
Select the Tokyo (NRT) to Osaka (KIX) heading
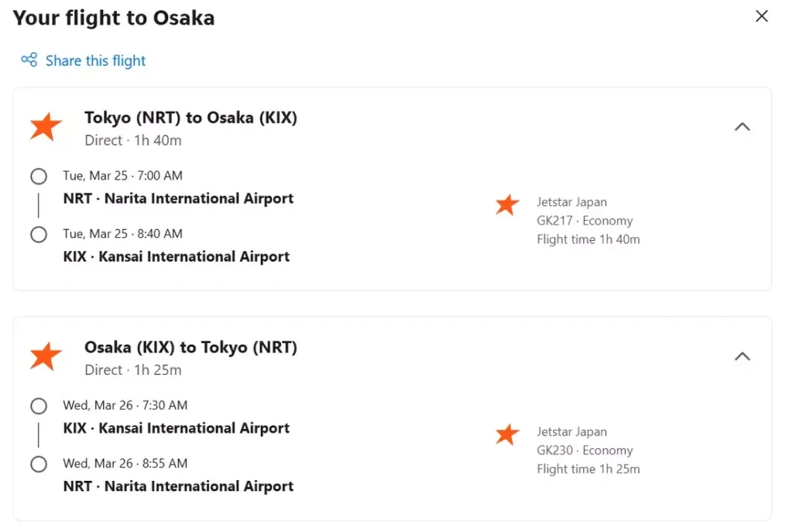(191, 118)
